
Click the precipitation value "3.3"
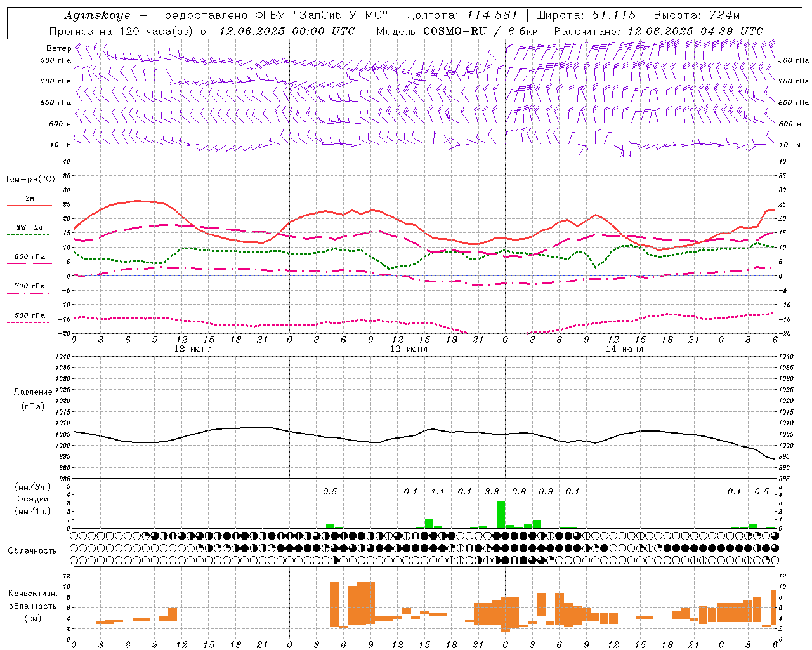pyautogui.click(x=492, y=491)
